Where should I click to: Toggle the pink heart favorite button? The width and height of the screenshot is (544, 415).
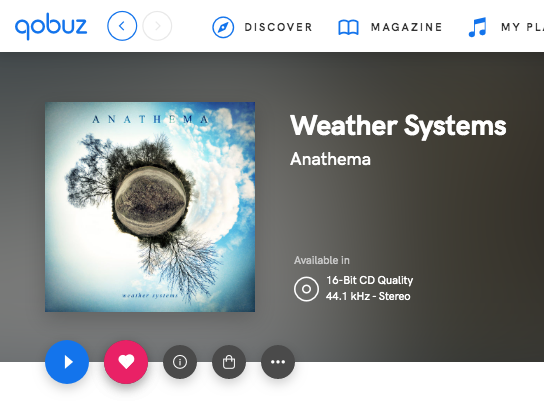126,362
